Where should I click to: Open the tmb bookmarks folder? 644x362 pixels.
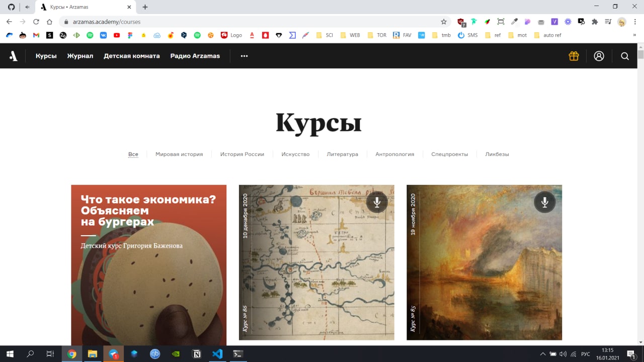pos(441,35)
